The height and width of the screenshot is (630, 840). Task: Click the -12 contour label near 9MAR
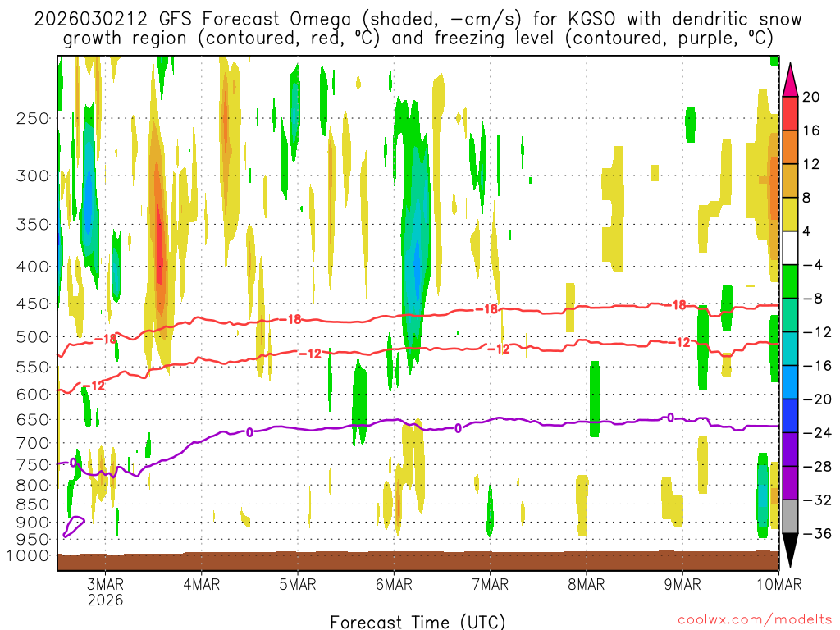tap(680, 342)
